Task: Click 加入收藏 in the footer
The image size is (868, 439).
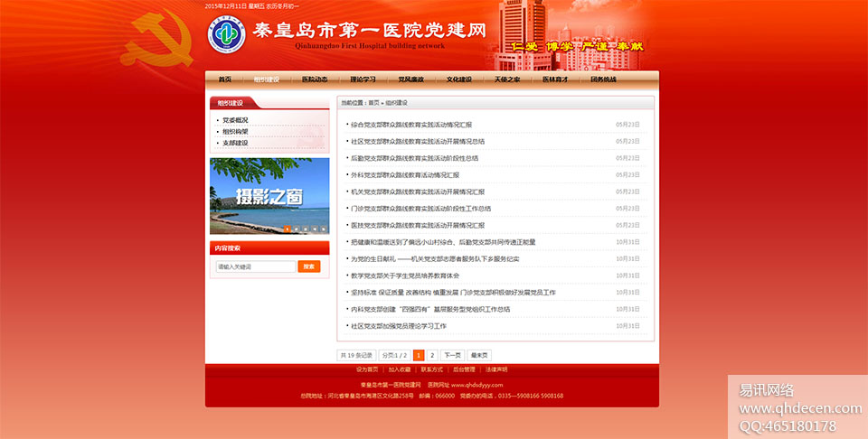Action: tap(400, 369)
